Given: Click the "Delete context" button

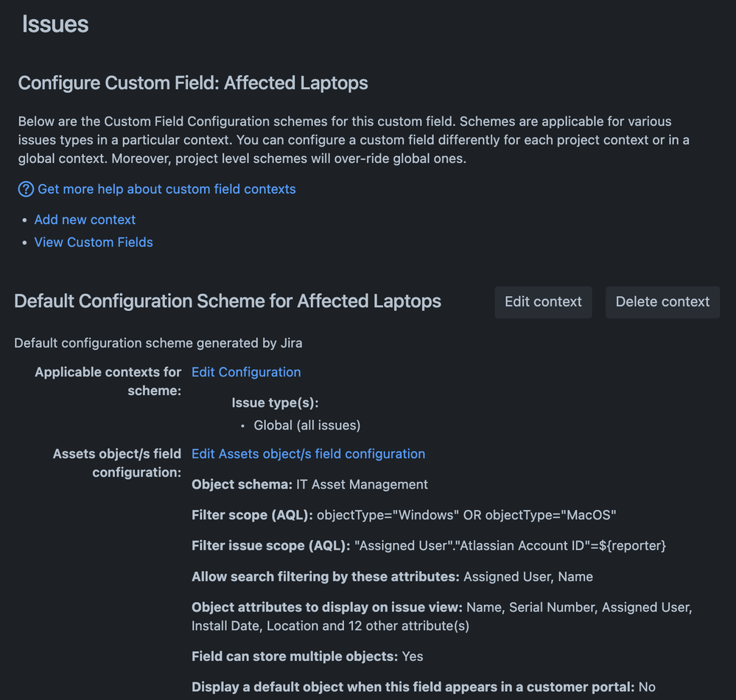Looking at the screenshot, I should [662, 301].
